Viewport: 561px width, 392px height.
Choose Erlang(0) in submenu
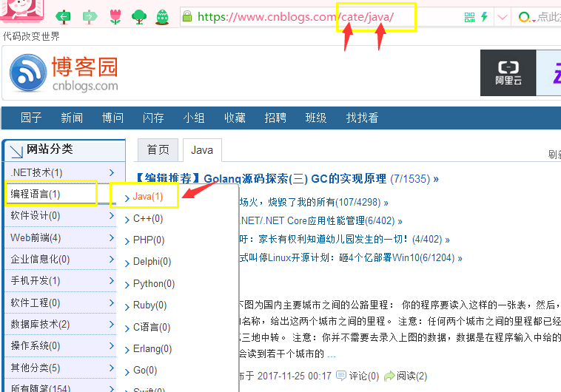point(152,348)
